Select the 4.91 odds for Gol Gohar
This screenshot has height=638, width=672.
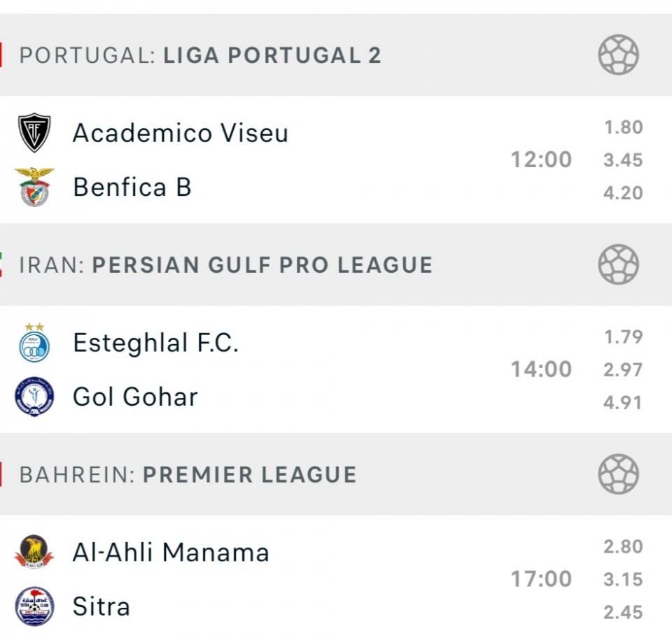(x=623, y=402)
